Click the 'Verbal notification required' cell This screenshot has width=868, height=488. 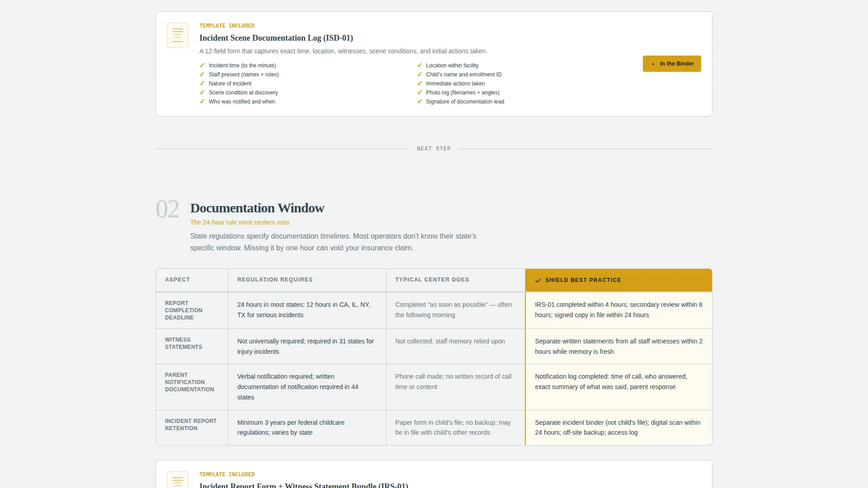click(307, 387)
